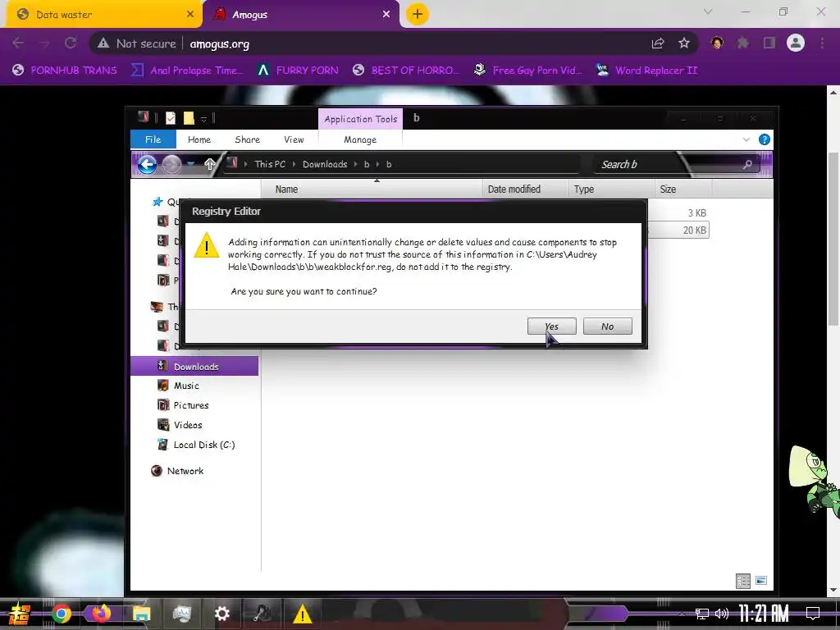Open quick access toolbar dropdown
The width and height of the screenshot is (840, 630).
click(x=203, y=119)
